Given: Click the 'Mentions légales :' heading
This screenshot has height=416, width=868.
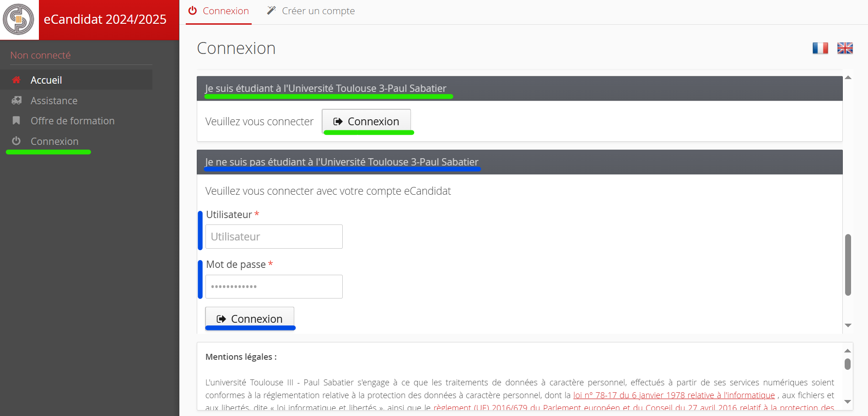Looking at the screenshot, I should (x=241, y=357).
